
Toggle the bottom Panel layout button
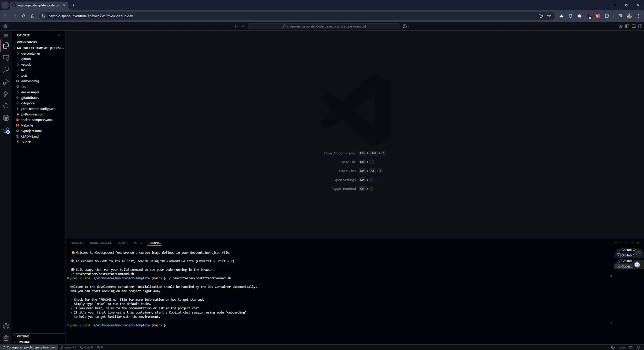(x=634, y=26)
